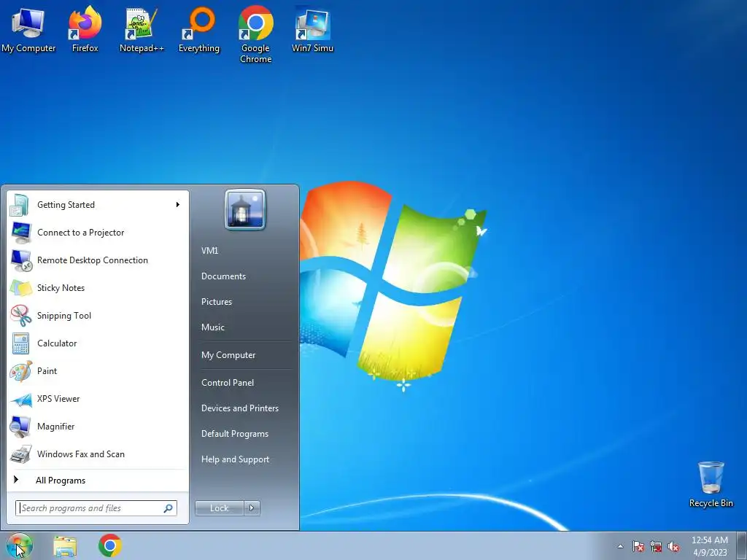The height and width of the screenshot is (560, 747).
Task: Open Default Programs
Action: tap(234, 434)
